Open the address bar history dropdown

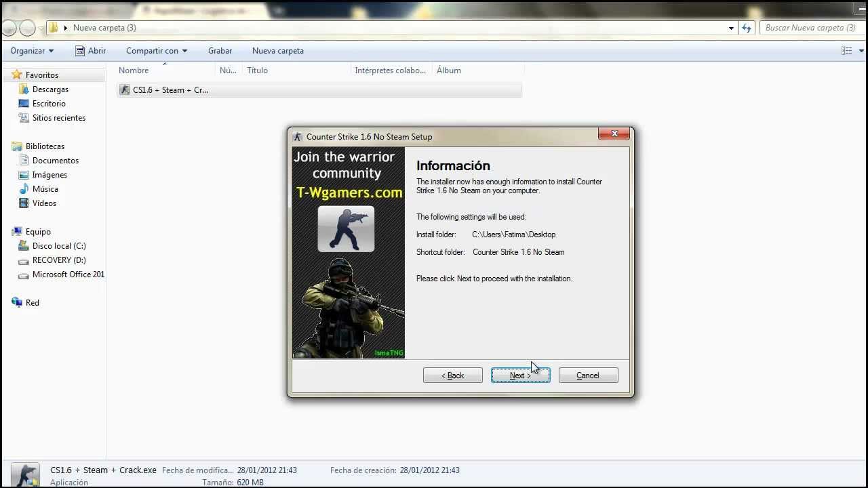pos(731,28)
